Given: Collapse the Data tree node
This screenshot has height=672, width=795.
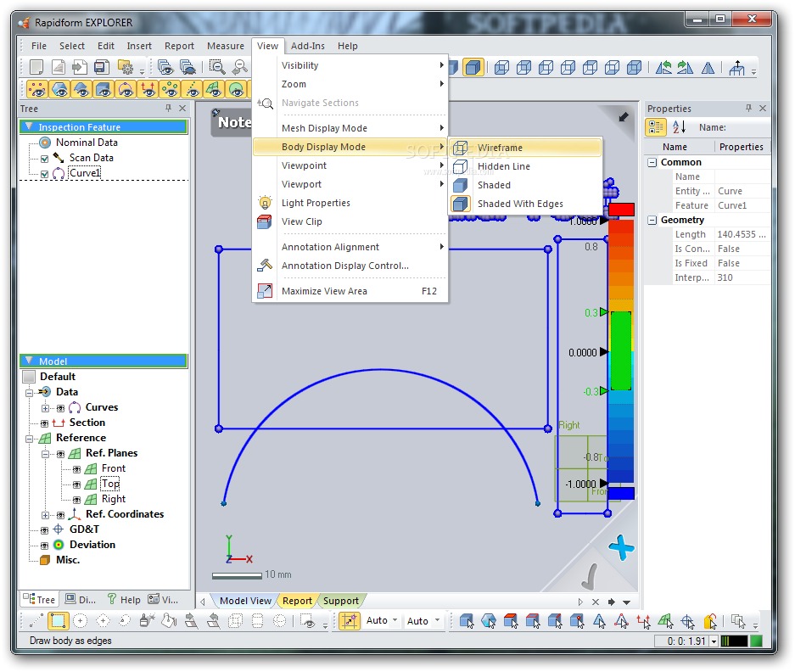Looking at the screenshot, I should 30,393.
